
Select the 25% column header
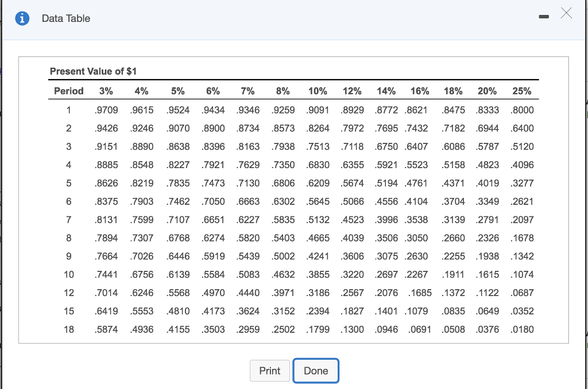point(521,91)
